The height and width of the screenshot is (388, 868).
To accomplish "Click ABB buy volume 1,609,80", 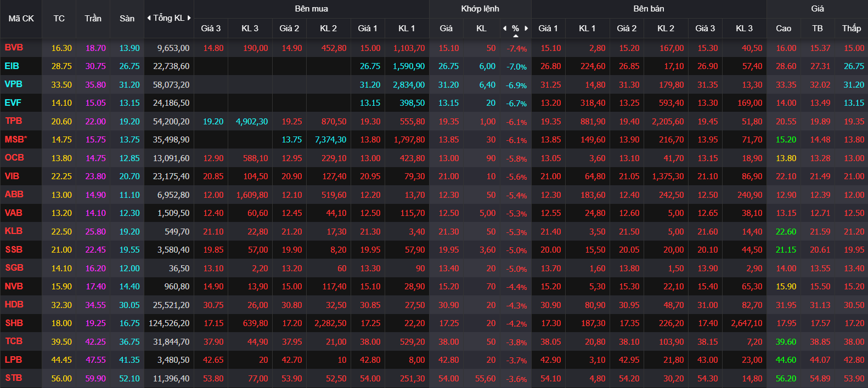I will pos(252,195).
